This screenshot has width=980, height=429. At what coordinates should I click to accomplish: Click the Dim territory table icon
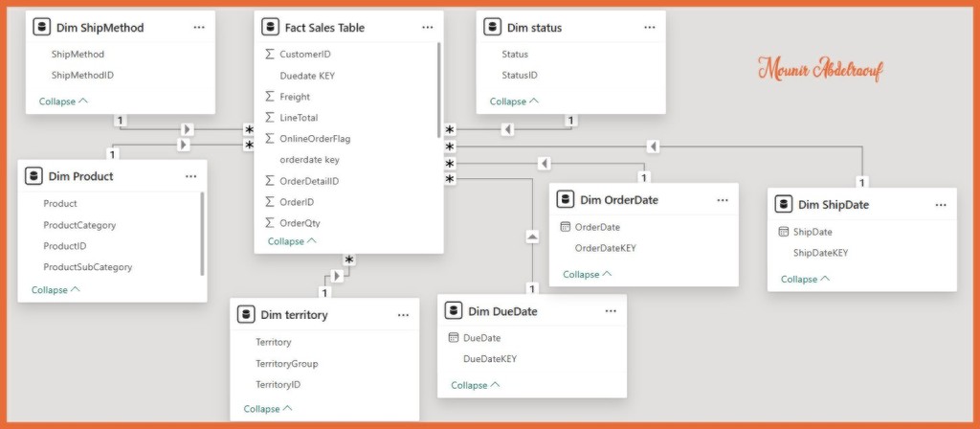pyautogui.click(x=246, y=314)
